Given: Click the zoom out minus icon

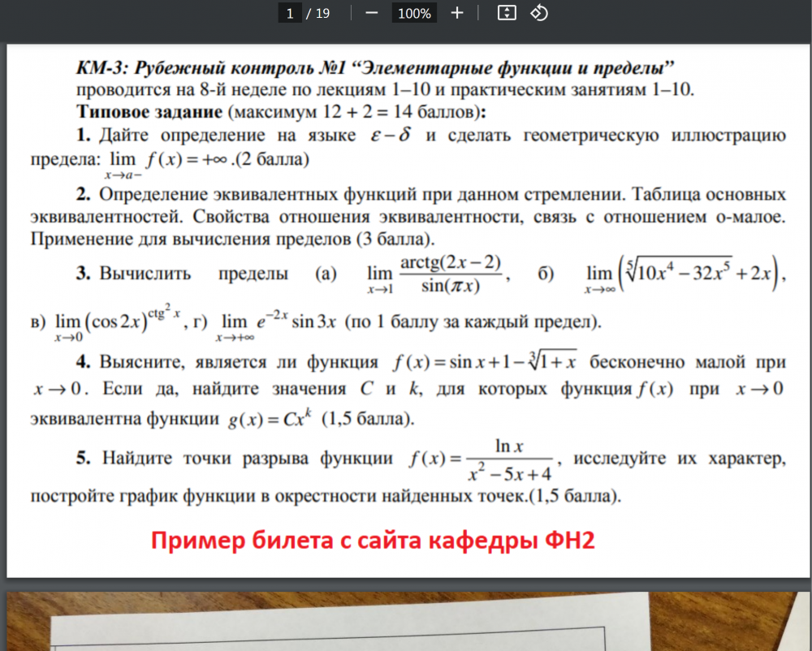Looking at the screenshot, I should click(371, 13).
